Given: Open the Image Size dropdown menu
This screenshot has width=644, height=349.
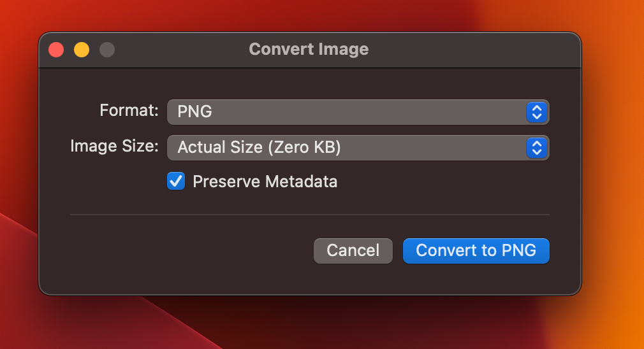Looking at the screenshot, I should (358, 148).
